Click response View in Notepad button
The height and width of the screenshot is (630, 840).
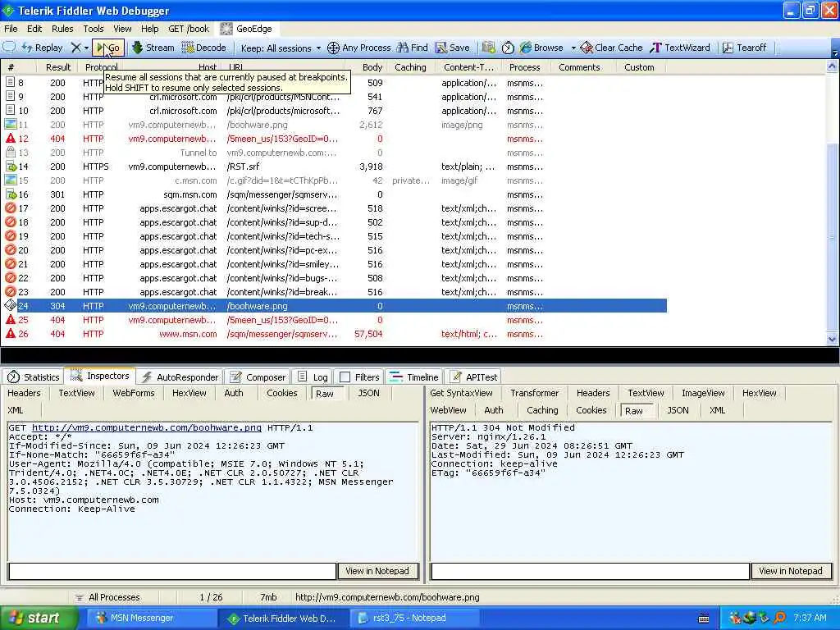(791, 571)
